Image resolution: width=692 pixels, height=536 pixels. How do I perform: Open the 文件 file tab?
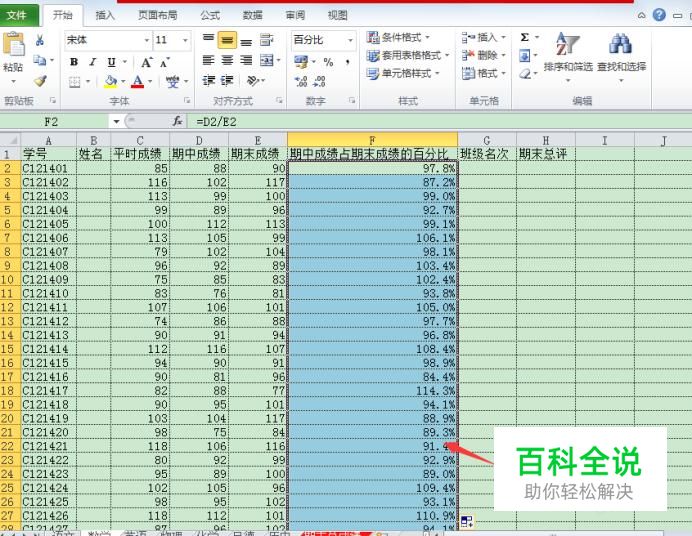(x=17, y=15)
